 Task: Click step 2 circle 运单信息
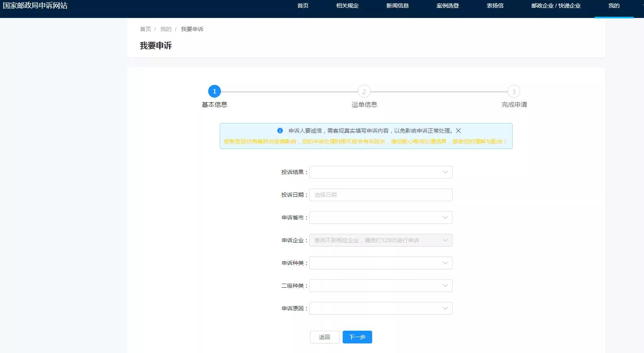pos(364,91)
